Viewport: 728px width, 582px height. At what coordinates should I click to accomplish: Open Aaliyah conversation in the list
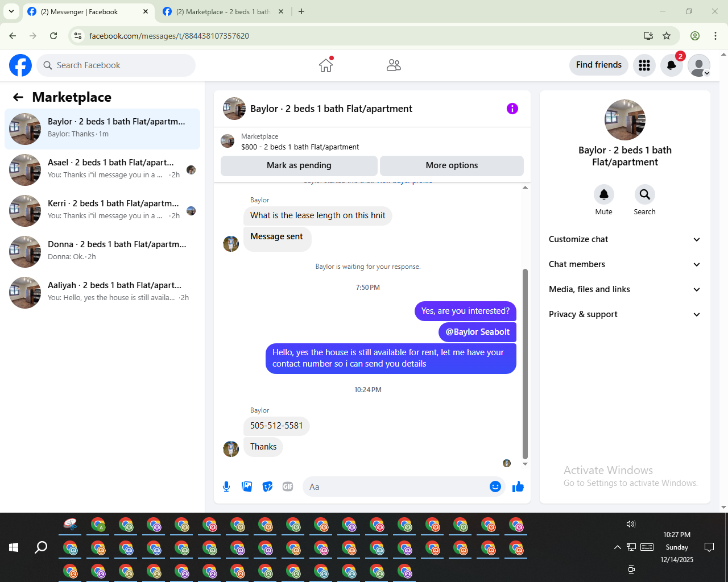(102, 293)
